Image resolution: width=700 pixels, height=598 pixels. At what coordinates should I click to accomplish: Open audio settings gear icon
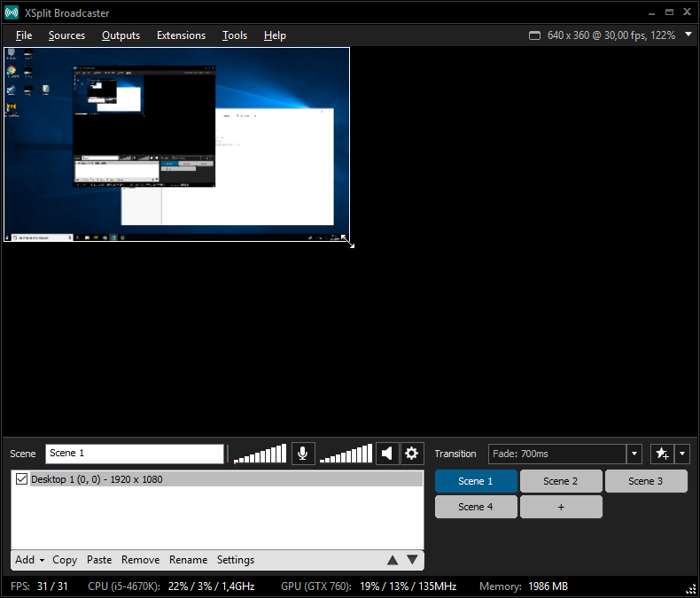click(411, 454)
